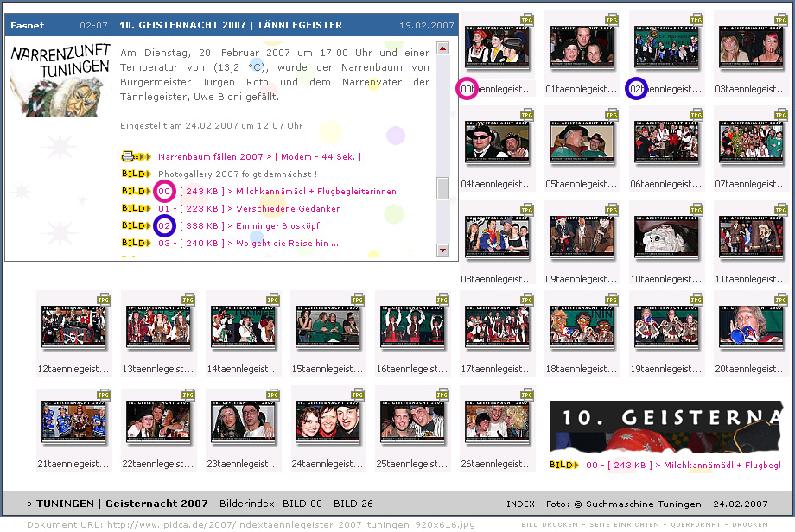The image size is (795, 532).
Task: Click the BILD icon beside Photogallery 2007 line
Action: tap(136, 174)
